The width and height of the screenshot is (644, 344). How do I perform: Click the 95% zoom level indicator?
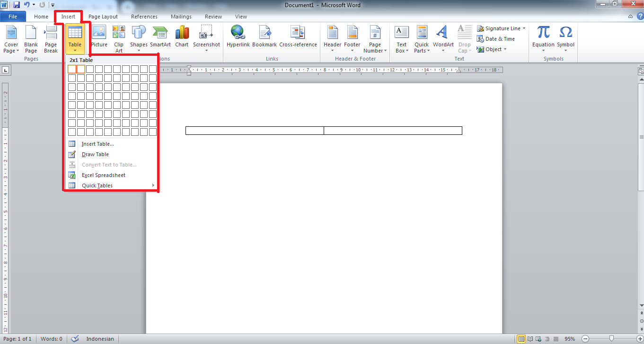(x=570, y=339)
